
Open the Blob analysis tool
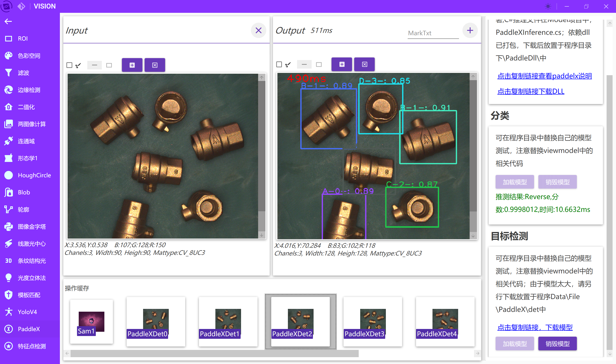[x=24, y=192]
